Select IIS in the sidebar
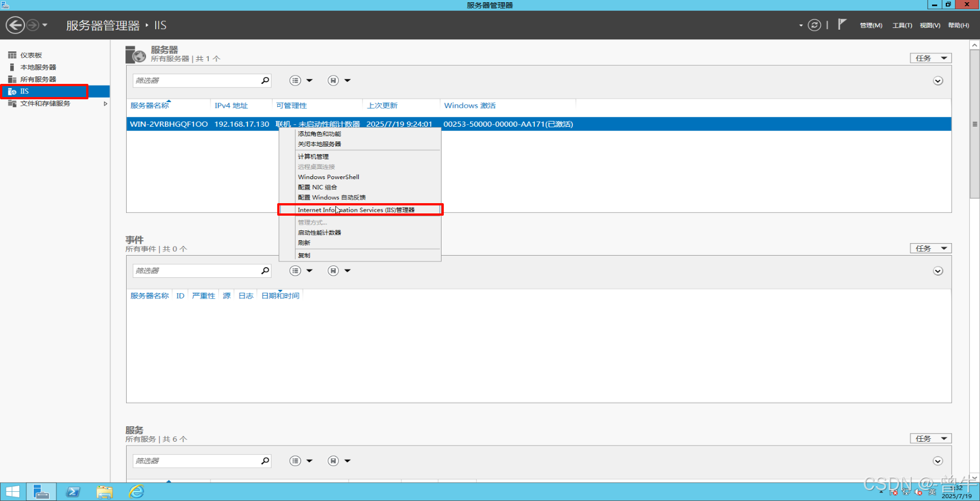The width and height of the screenshot is (980, 501). (55, 91)
